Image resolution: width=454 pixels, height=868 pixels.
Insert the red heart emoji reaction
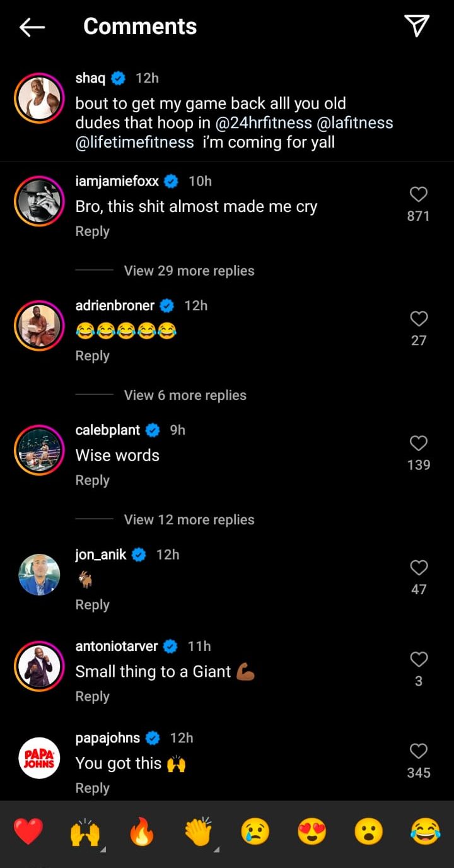click(x=28, y=831)
